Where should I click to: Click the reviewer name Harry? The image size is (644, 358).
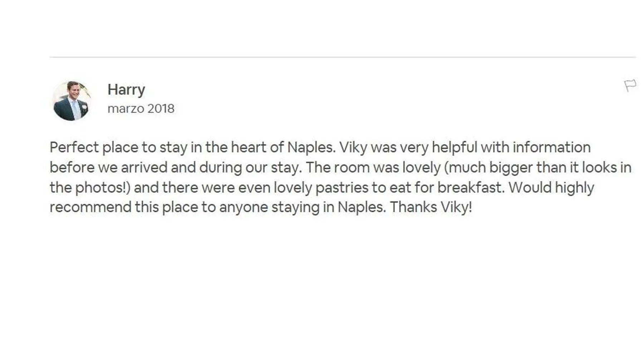point(126,89)
